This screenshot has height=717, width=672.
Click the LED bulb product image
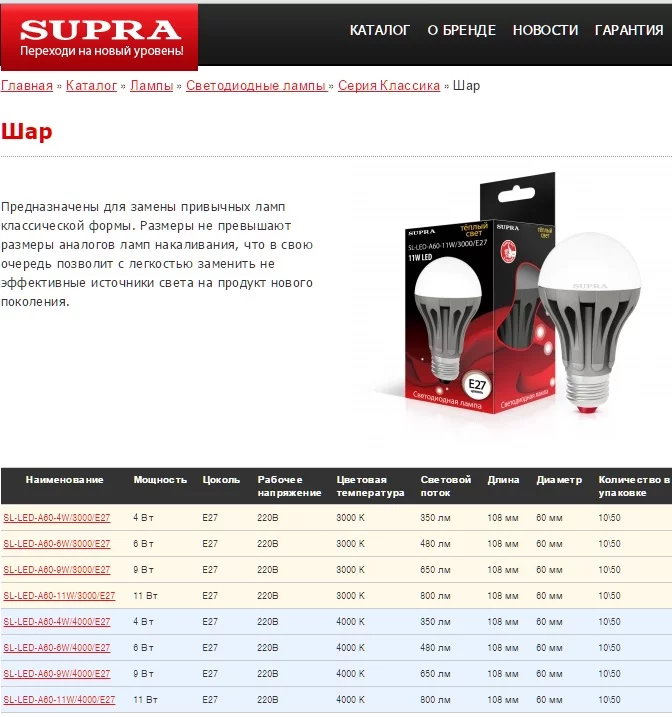(507, 296)
